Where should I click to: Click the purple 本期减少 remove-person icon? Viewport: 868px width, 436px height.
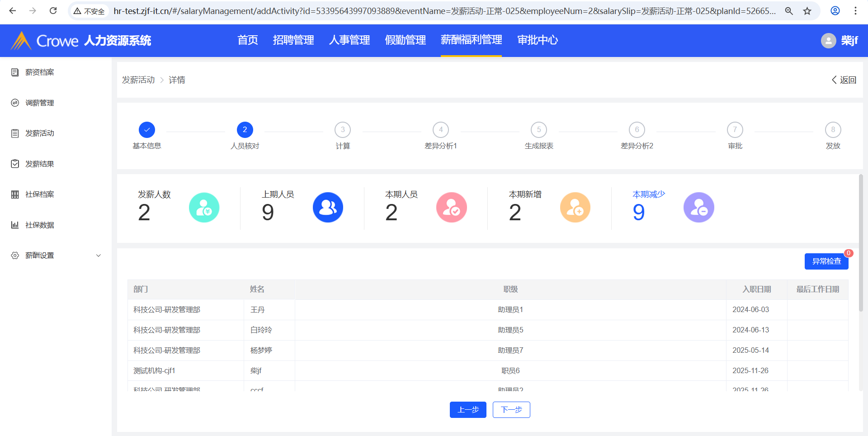698,208
